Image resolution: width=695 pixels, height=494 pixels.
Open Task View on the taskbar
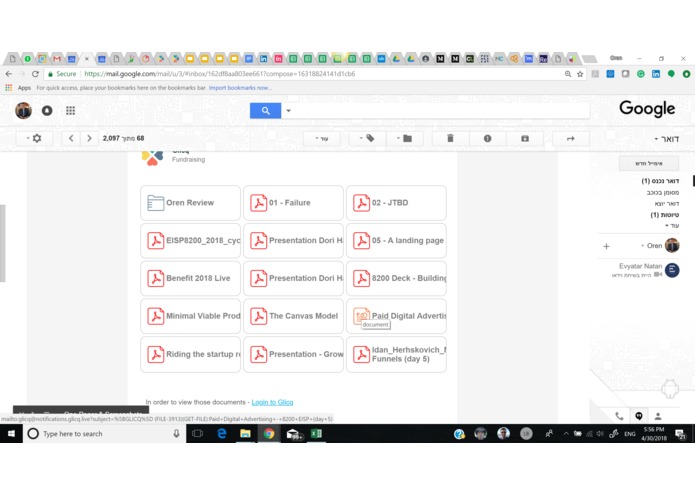(x=198, y=434)
